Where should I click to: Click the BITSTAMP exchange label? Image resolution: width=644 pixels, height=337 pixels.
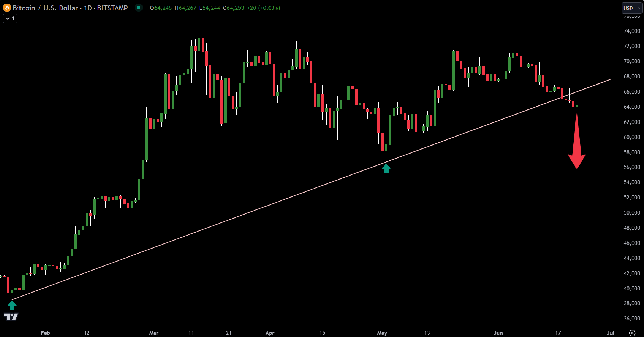[x=113, y=8]
